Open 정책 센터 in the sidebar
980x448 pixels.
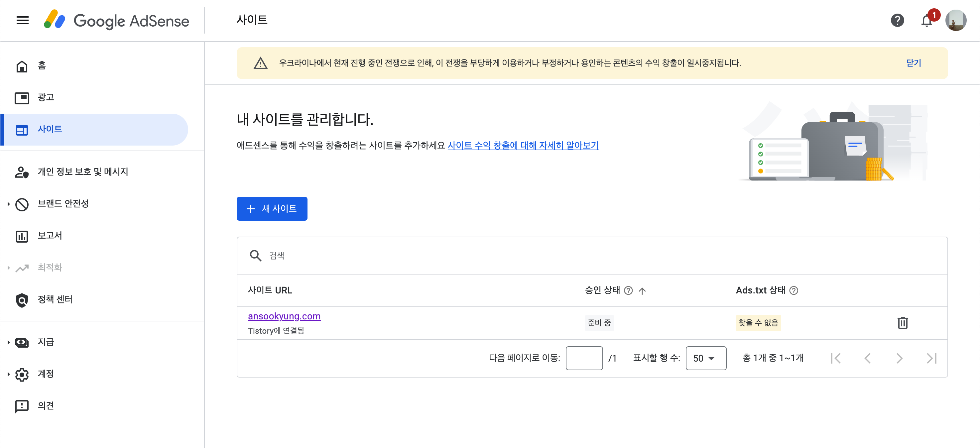click(x=55, y=300)
